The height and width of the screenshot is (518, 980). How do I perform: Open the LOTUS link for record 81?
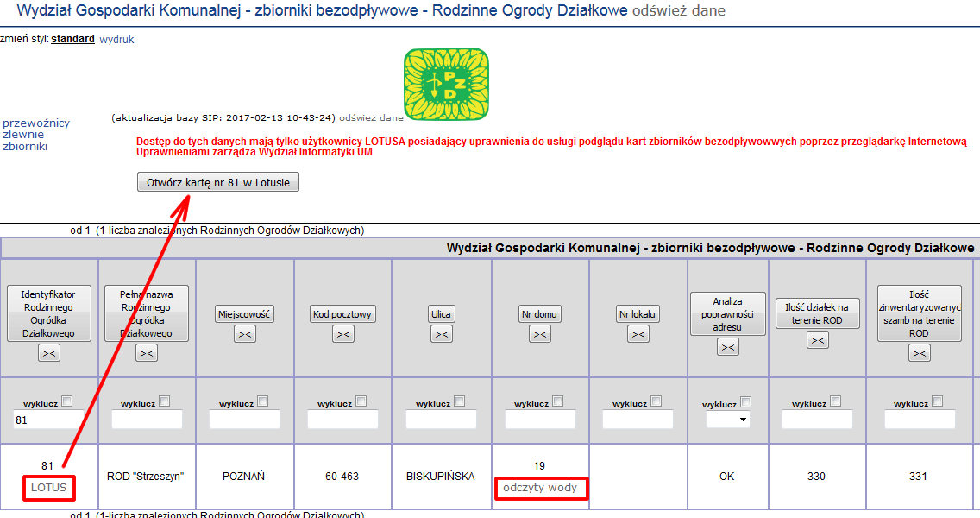48,488
